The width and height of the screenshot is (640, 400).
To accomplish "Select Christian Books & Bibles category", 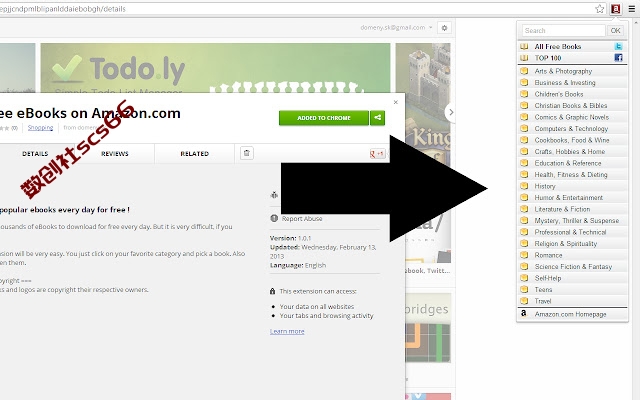I will coord(572,105).
